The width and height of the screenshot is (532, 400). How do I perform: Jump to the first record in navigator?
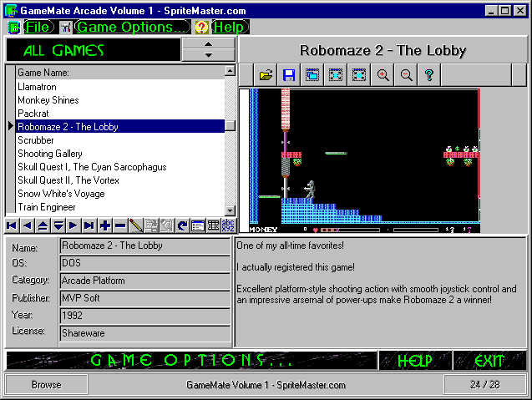[x=12, y=225]
